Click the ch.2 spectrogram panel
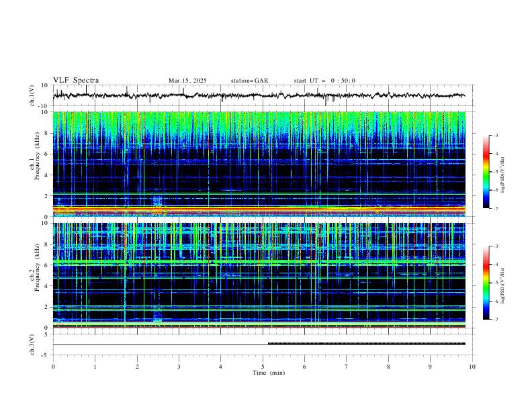 (x=259, y=275)
